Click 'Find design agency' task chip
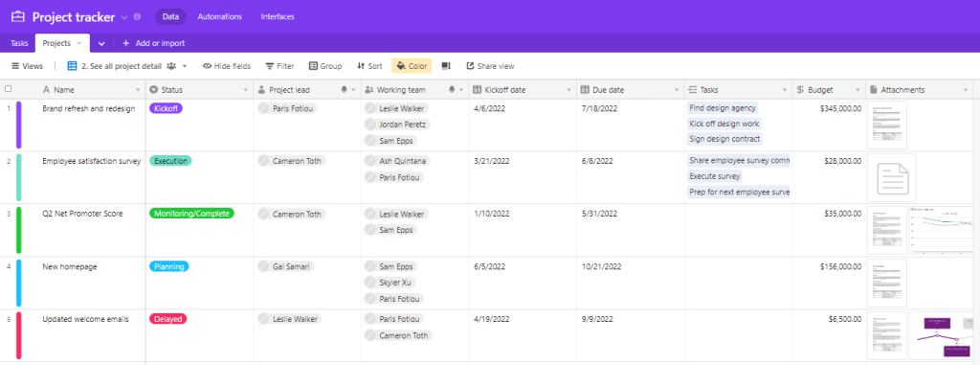This screenshot has width=980, height=365. (x=722, y=108)
